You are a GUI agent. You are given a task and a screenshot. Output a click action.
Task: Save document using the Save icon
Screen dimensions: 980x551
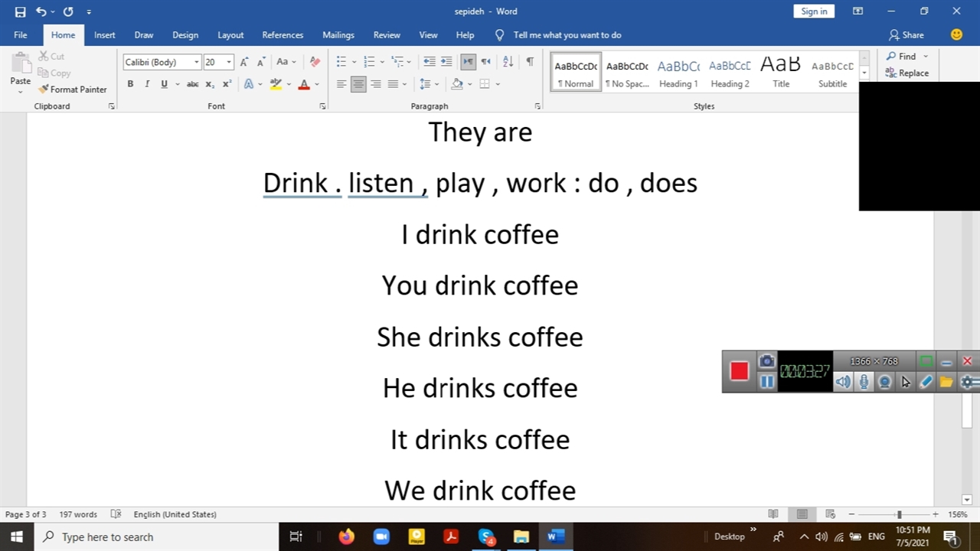coord(20,11)
